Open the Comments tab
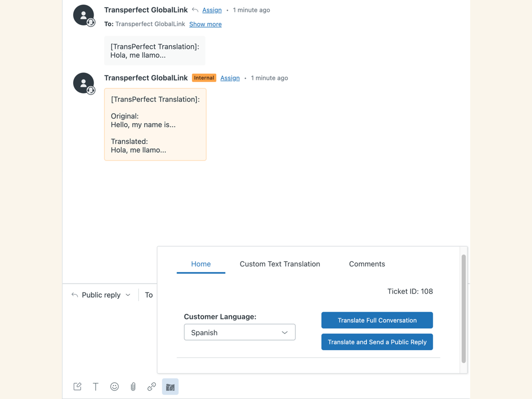 tap(367, 264)
